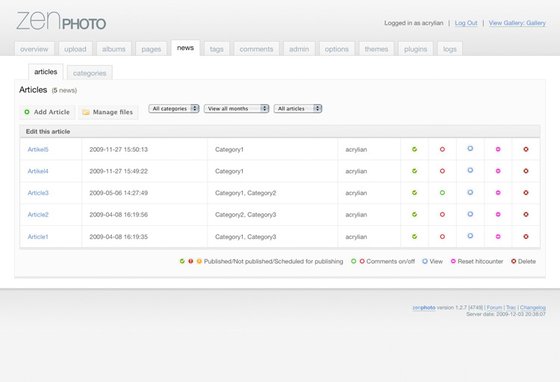The height and width of the screenshot is (382, 560).
Task: Reset hitcounter for Article3
Action: click(498, 193)
